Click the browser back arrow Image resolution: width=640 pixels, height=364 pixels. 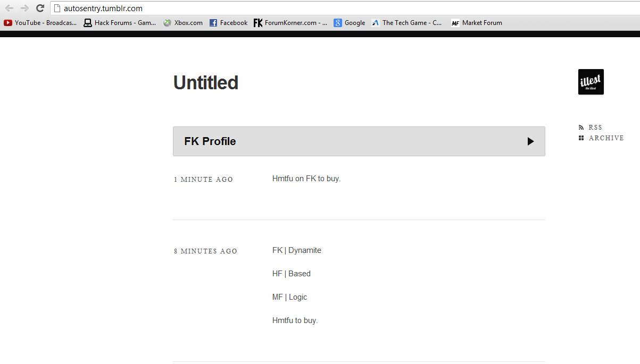(9, 8)
